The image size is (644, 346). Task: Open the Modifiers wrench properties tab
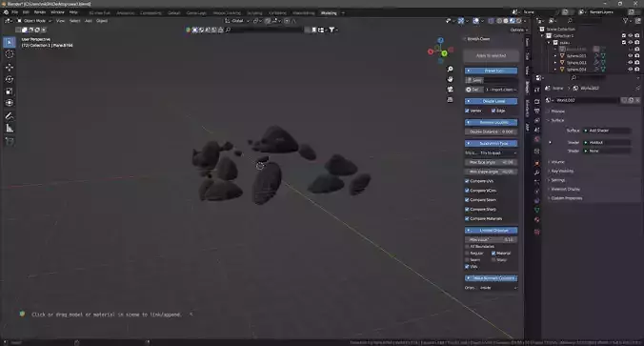click(x=536, y=173)
